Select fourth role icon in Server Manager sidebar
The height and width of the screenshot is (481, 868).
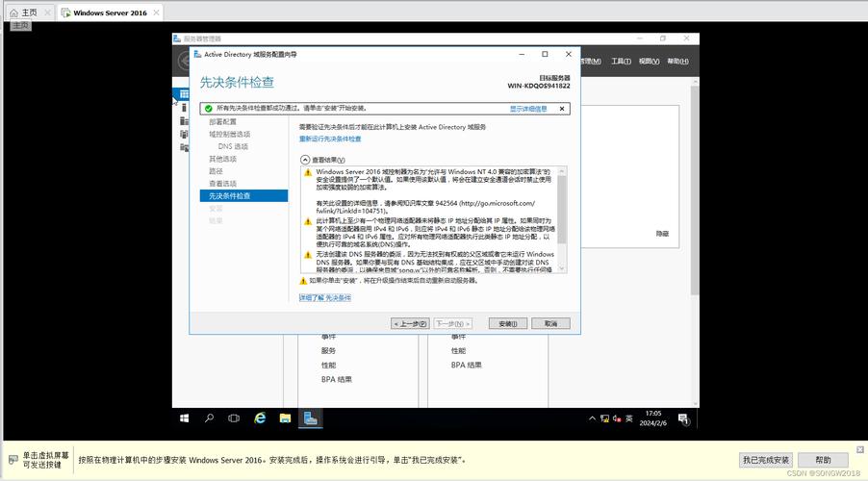pyautogui.click(x=184, y=134)
